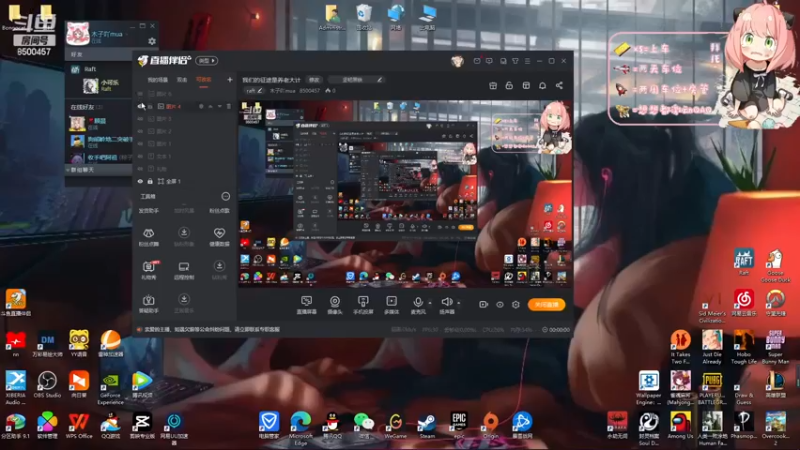Screen dimensions: 800x450
Task: Open settings gear in QQ window
Action: [152, 41]
